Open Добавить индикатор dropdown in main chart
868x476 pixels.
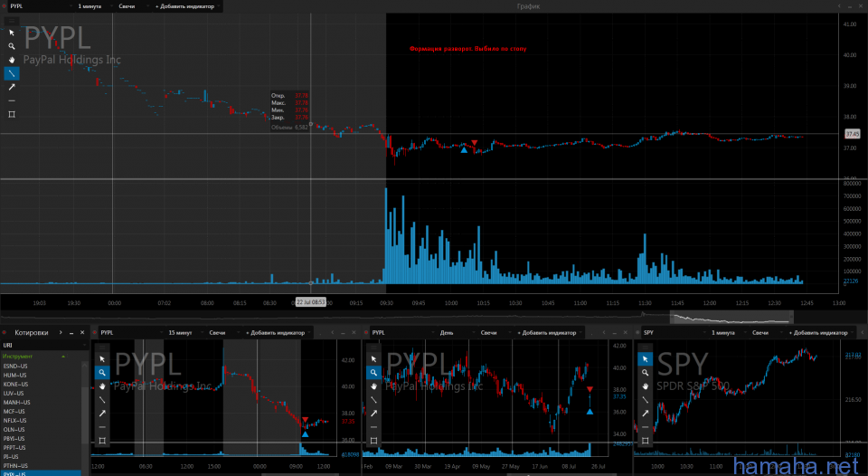pos(187,6)
